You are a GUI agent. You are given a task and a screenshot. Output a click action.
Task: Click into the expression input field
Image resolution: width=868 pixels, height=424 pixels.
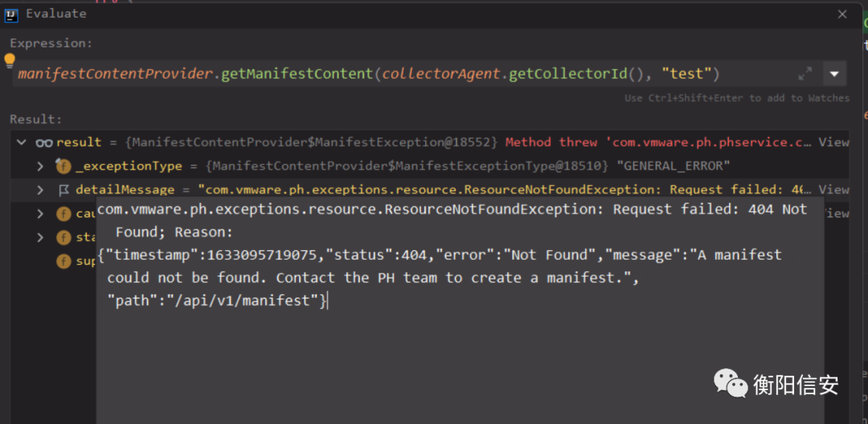point(404,73)
